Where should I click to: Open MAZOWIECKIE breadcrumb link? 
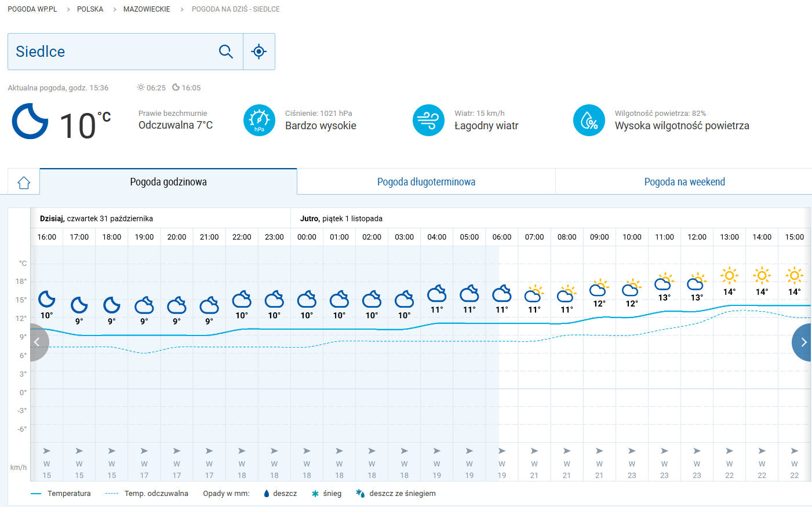[x=147, y=9]
